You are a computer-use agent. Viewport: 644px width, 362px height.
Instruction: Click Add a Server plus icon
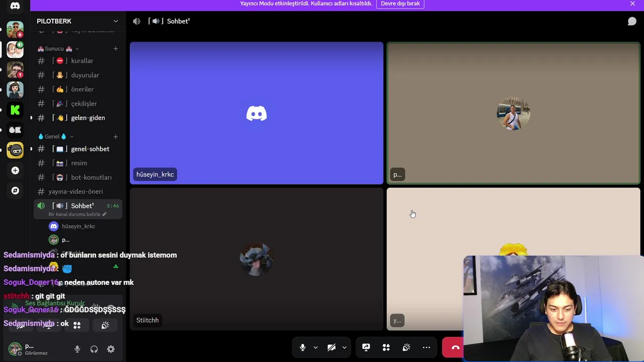[15, 170]
